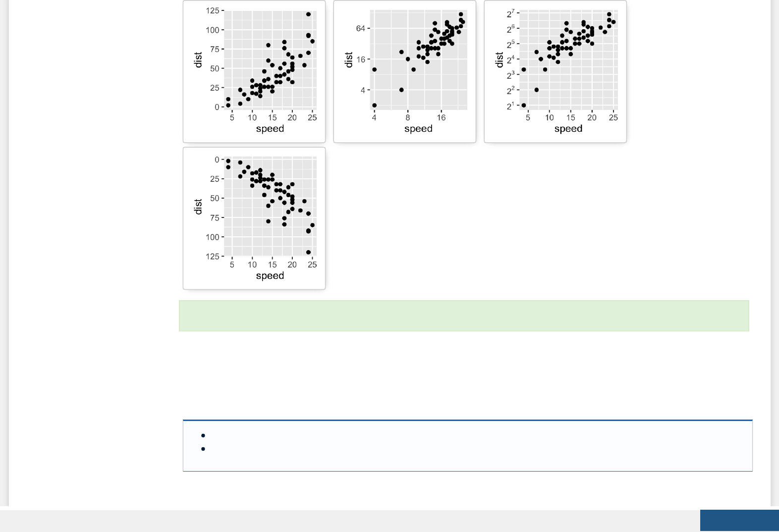Click the 0 tick label on the linear plot

[217, 107]
